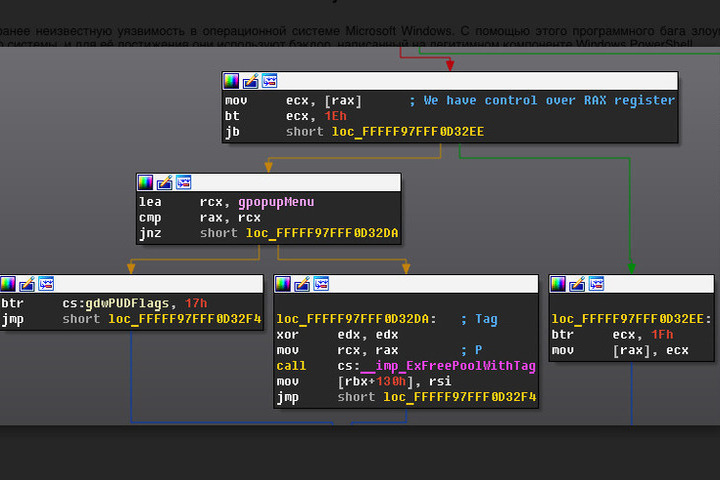The width and height of the screenshot is (720, 480).
Task: Select the 'mov ecx, [rax]' instruction line
Action: point(293,101)
